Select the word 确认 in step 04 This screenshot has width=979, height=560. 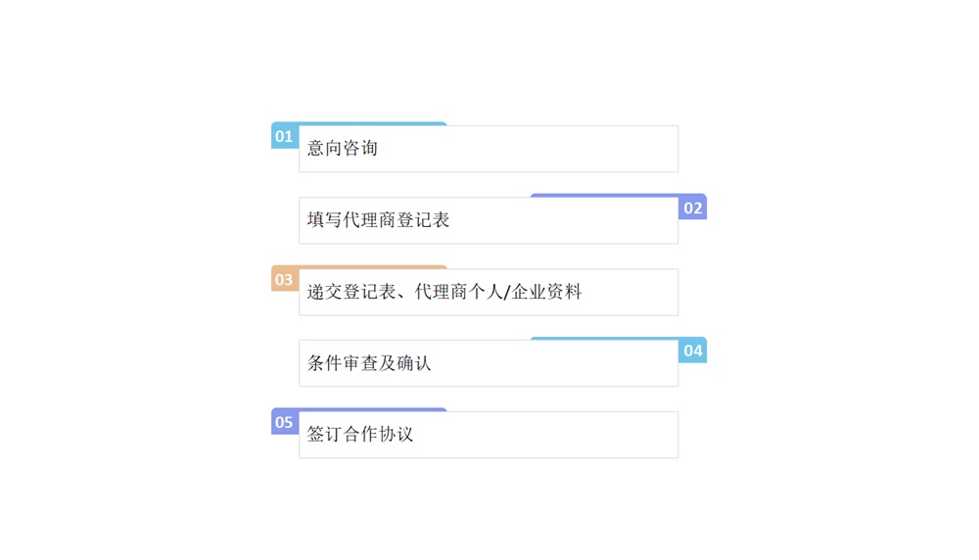click(x=413, y=362)
